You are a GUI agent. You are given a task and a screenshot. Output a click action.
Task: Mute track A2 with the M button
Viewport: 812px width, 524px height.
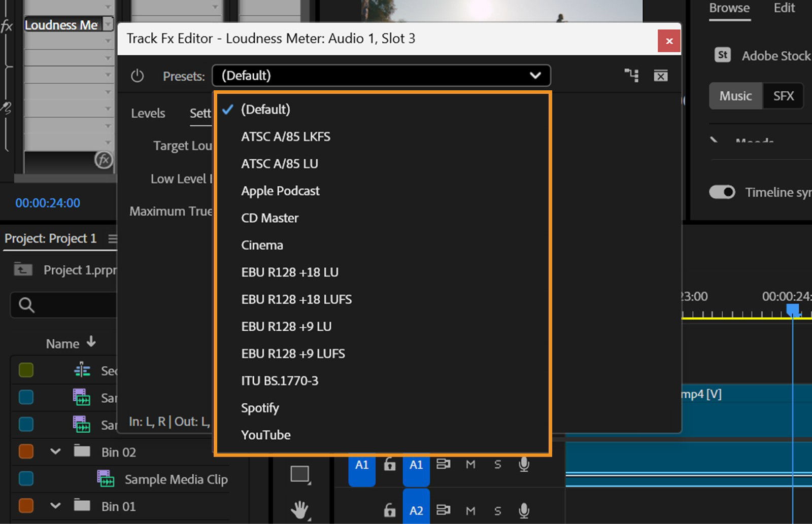point(470,511)
